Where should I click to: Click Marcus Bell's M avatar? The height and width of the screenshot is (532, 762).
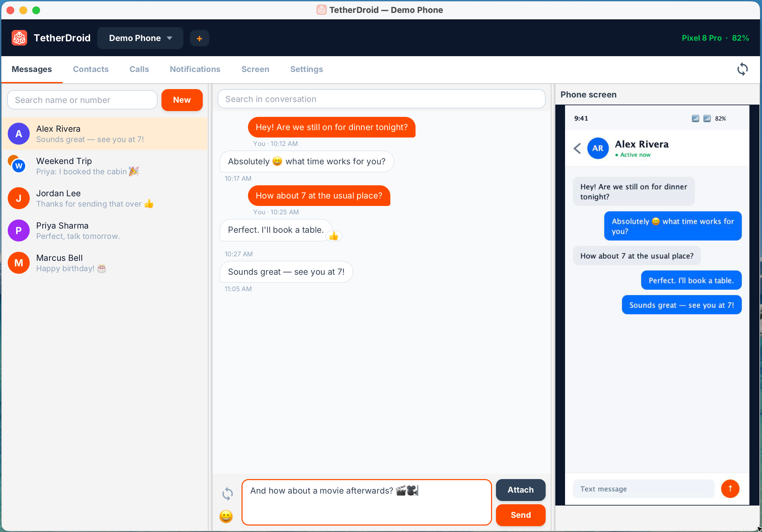[x=19, y=263]
